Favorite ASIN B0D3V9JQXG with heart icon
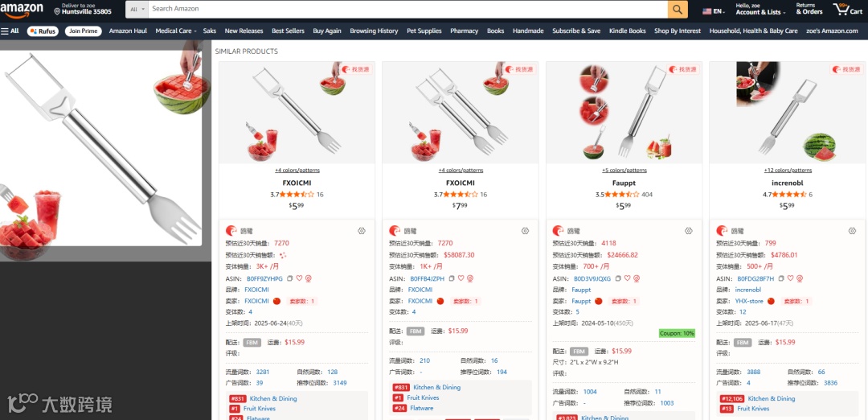This screenshot has width=868, height=420. (x=627, y=278)
